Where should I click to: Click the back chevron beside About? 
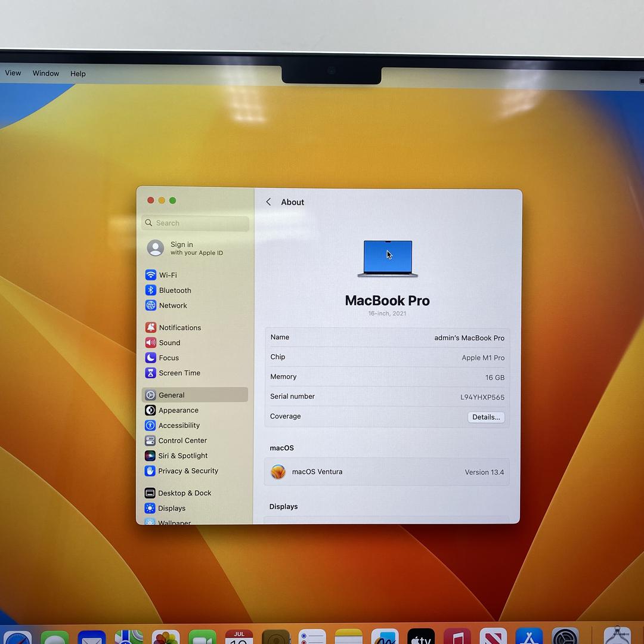click(x=268, y=202)
